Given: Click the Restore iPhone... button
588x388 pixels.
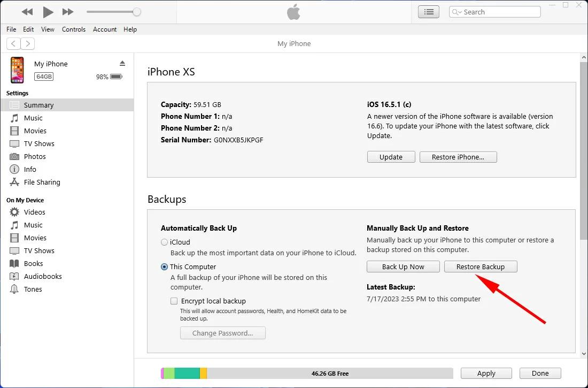Looking at the screenshot, I should point(458,157).
